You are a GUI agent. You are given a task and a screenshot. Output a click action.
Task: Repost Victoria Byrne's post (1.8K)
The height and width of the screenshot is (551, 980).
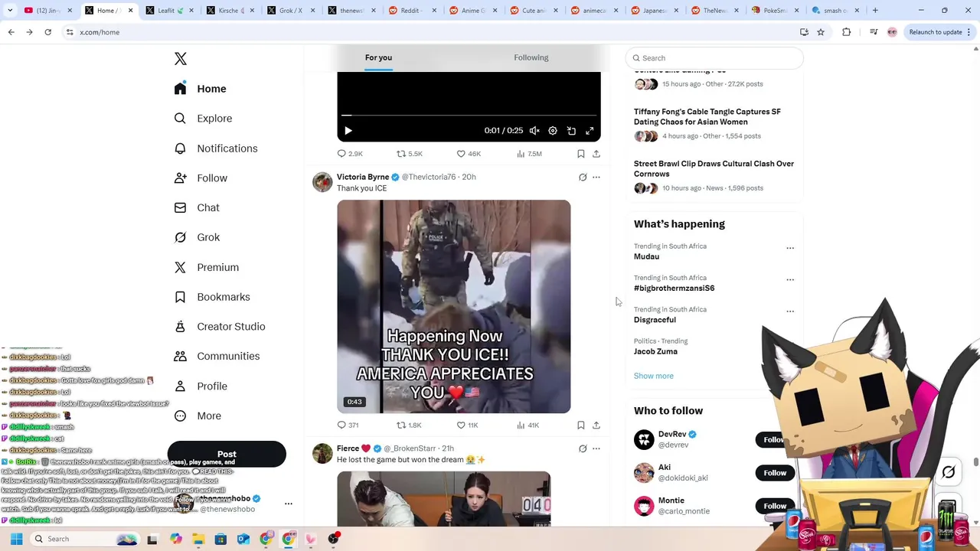click(x=409, y=425)
